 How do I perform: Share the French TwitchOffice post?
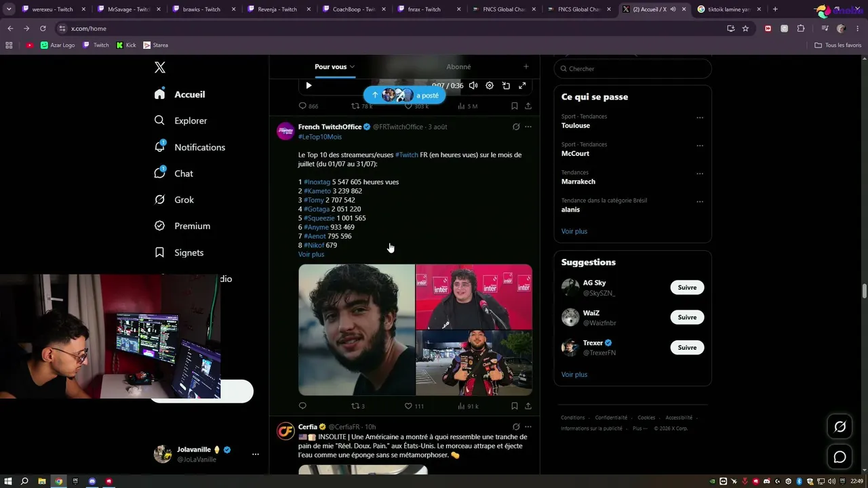coord(528,406)
